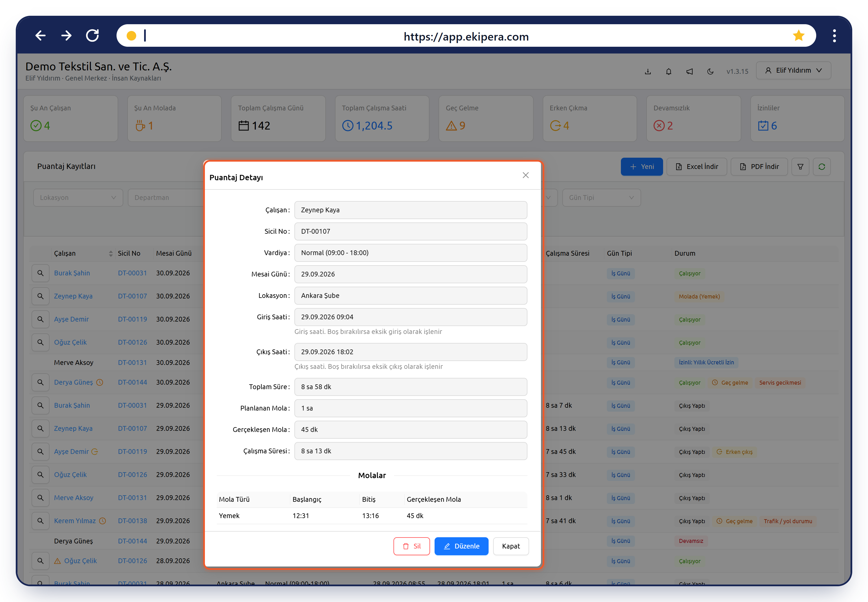Open detail magnifier for Kerem Yılmaz row
868x602 pixels.
(x=40, y=521)
